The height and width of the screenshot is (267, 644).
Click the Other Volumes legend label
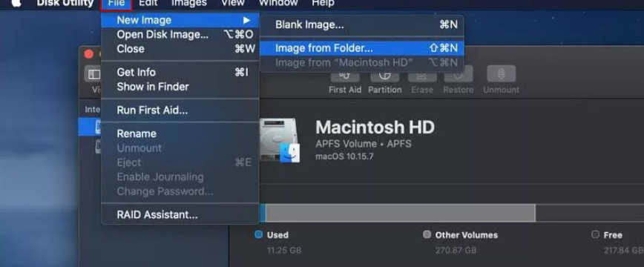(467, 235)
